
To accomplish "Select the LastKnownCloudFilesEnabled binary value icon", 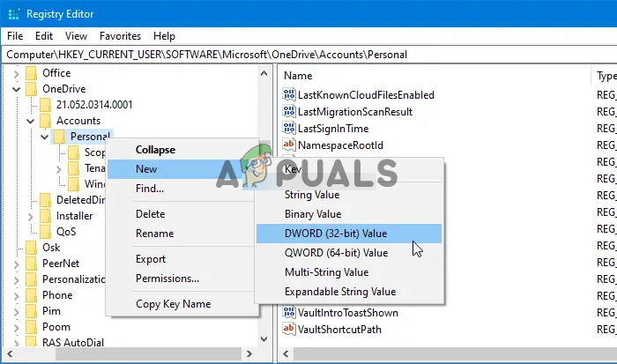I will pyautogui.click(x=289, y=94).
